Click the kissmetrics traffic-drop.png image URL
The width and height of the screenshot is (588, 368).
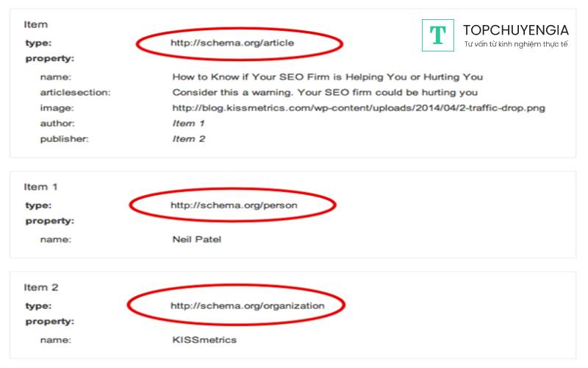(x=359, y=108)
